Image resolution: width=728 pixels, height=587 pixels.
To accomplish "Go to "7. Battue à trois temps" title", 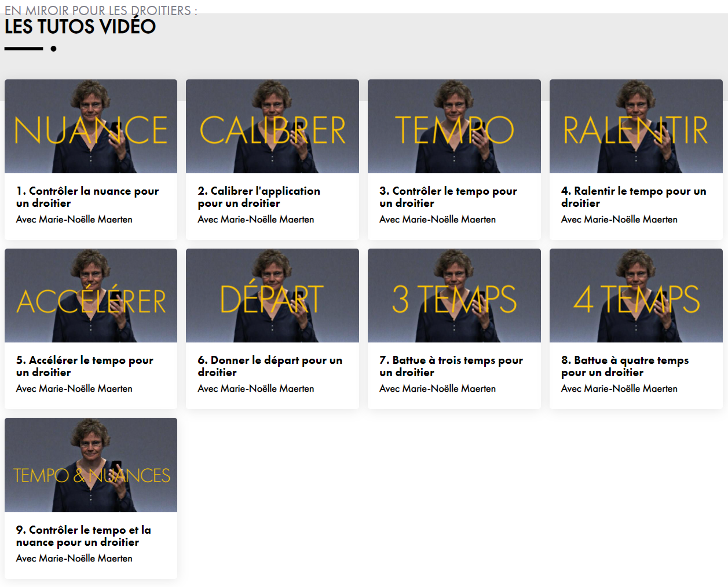I will click(x=451, y=366).
